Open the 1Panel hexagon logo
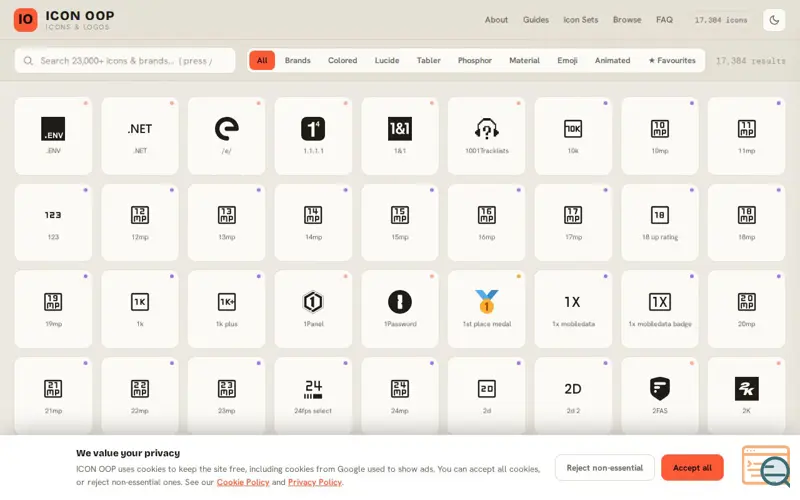The height and width of the screenshot is (500, 800). coord(313,309)
